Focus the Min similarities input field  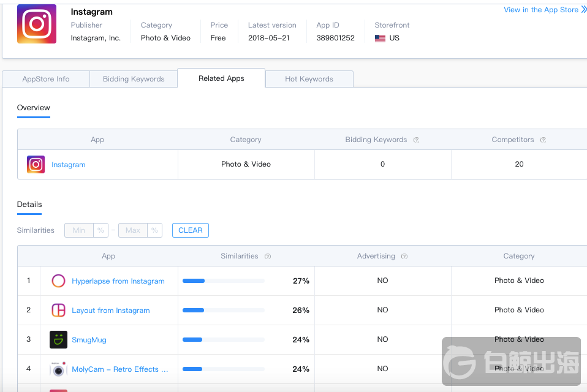pos(79,230)
